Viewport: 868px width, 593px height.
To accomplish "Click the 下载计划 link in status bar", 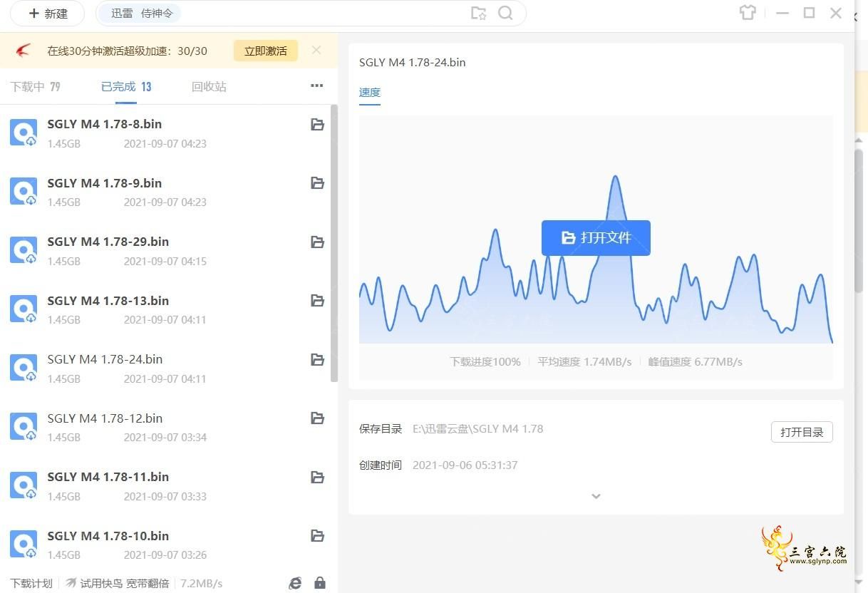I will point(31,583).
